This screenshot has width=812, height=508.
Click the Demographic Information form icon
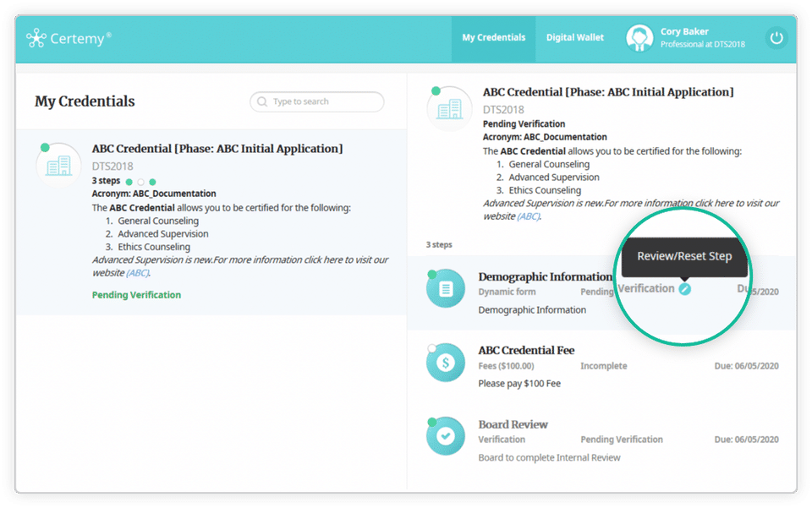446,289
